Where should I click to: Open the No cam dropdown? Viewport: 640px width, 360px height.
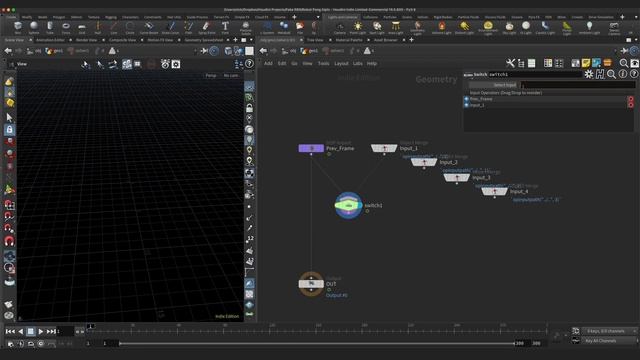pyautogui.click(x=231, y=76)
